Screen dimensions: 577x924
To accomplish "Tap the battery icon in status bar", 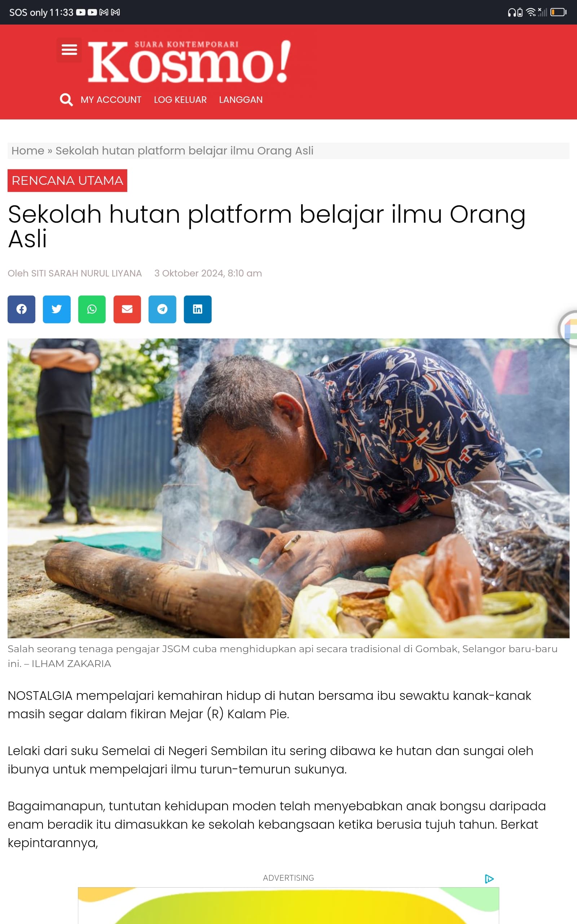I will tap(558, 12).
